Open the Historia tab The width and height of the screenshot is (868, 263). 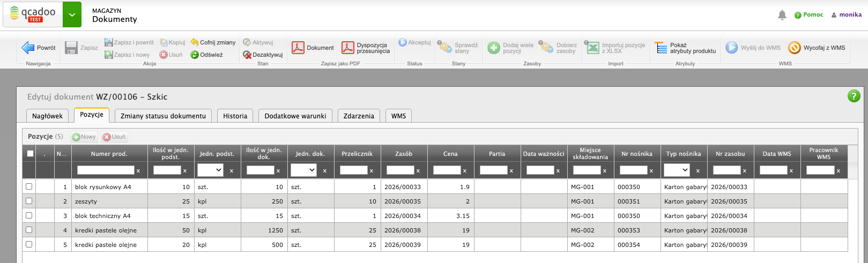pos(235,116)
